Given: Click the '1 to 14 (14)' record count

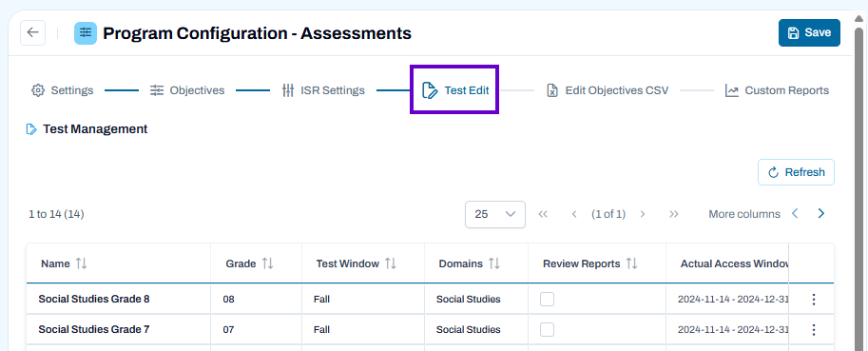Looking at the screenshot, I should [x=56, y=214].
